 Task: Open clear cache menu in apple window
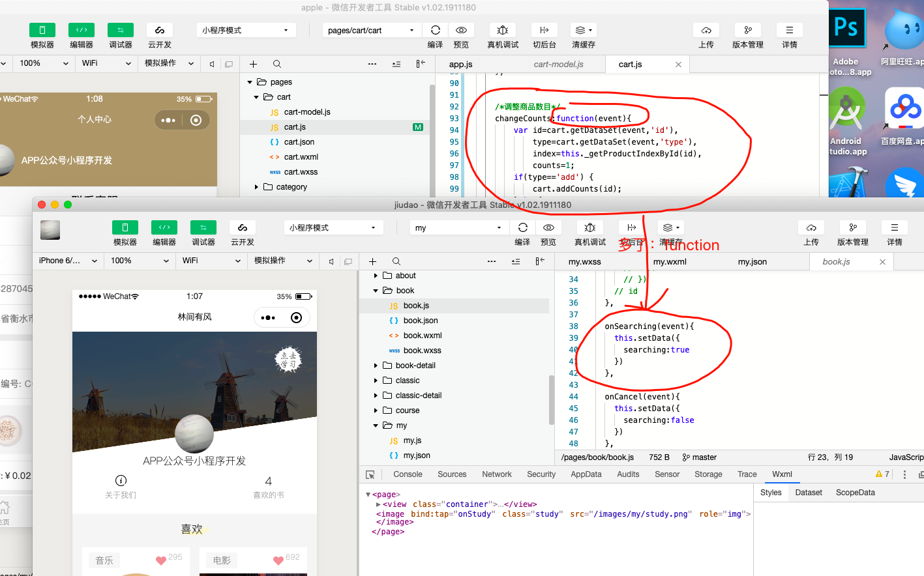click(583, 30)
